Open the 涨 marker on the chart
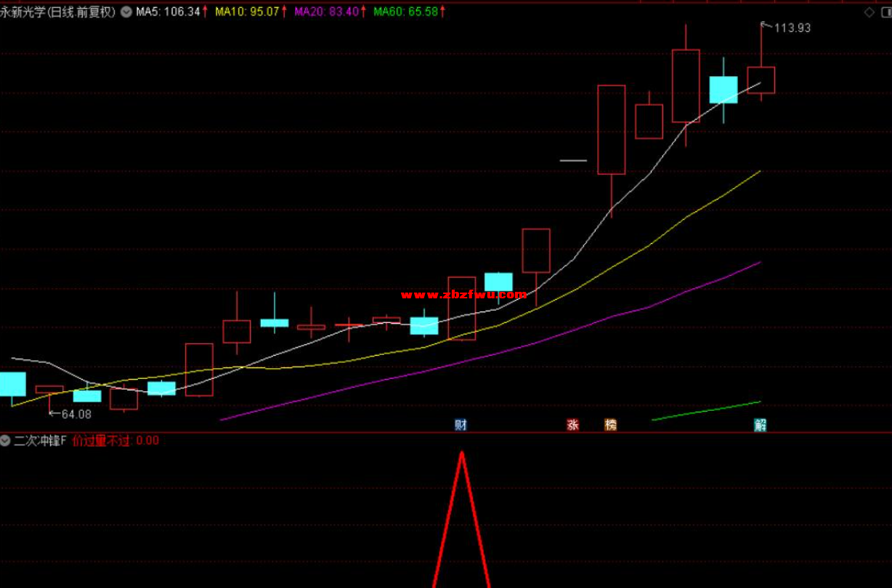 (572, 425)
